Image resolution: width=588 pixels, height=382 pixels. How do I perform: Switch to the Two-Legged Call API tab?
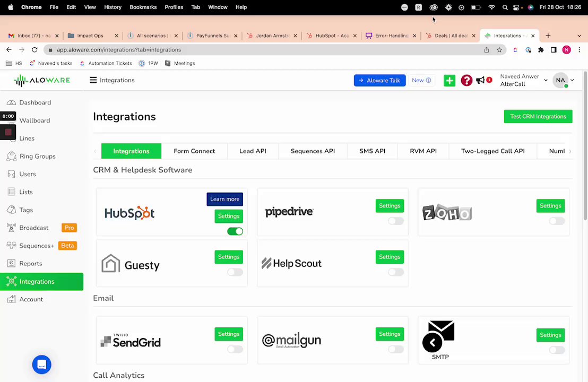click(493, 151)
